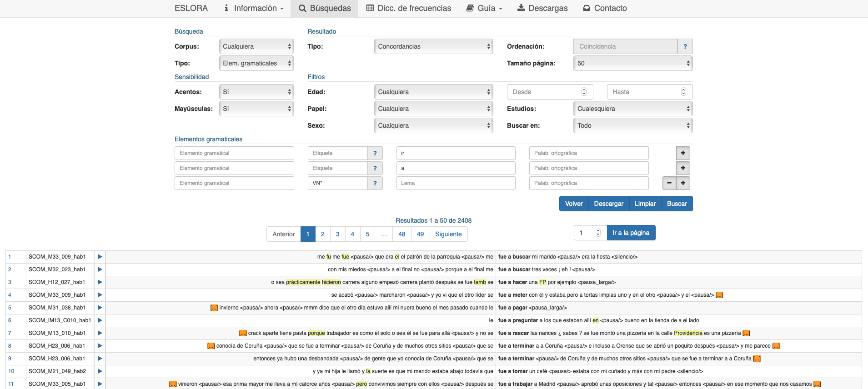Open the Corpus dropdown set to Cualquiera

[x=256, y=46]
